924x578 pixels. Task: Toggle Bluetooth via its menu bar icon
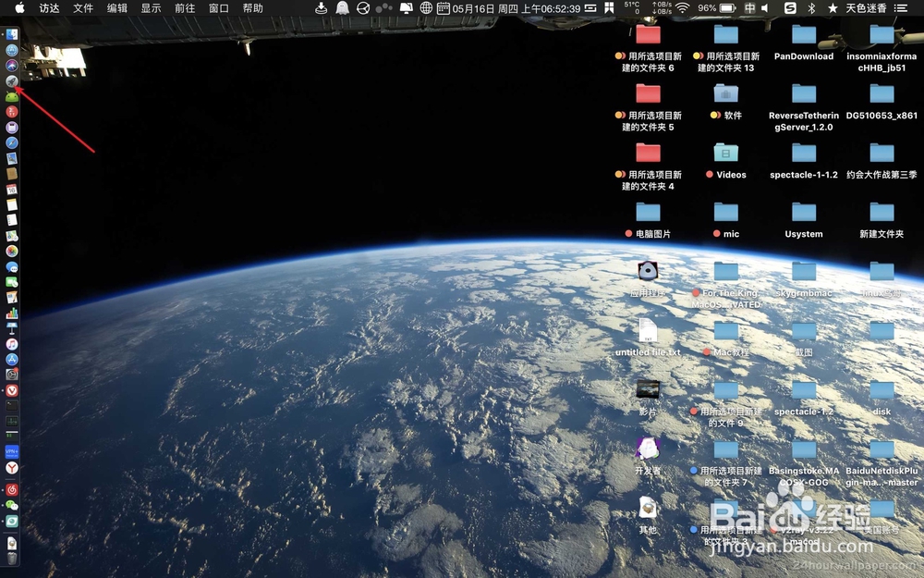coord(810,9)
